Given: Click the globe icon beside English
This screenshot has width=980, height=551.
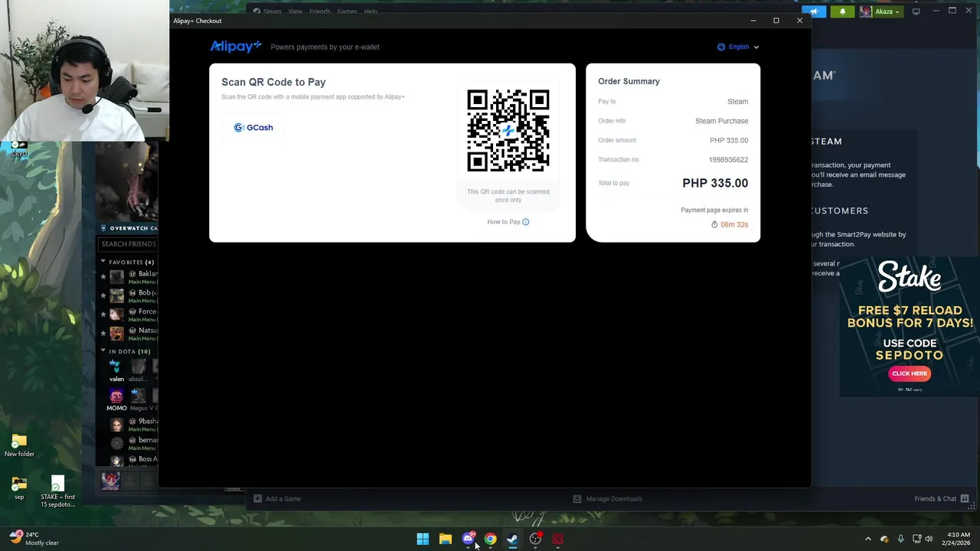Looking at the screenshot, I should coord(721,47).
